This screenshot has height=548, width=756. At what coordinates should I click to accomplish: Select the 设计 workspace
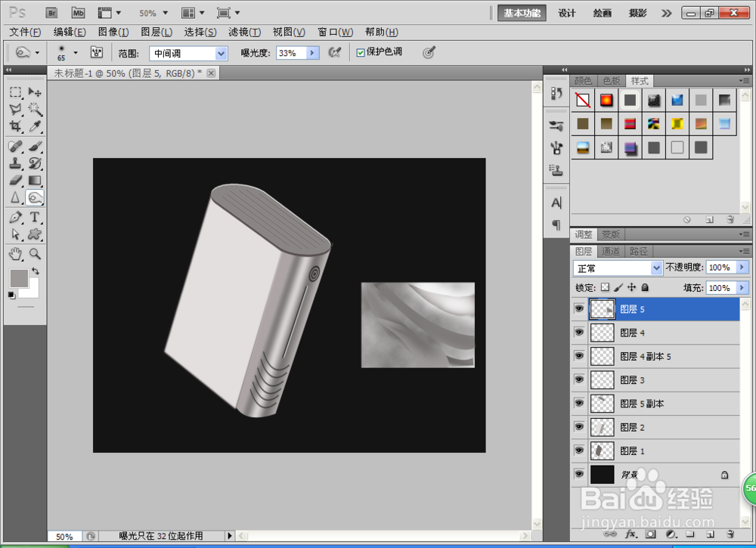[567, 13]
